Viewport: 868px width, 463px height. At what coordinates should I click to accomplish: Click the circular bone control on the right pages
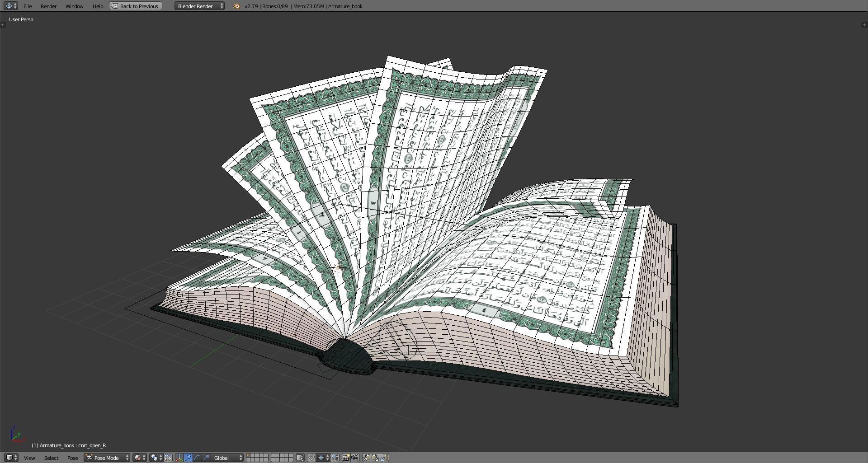point(397,340)
